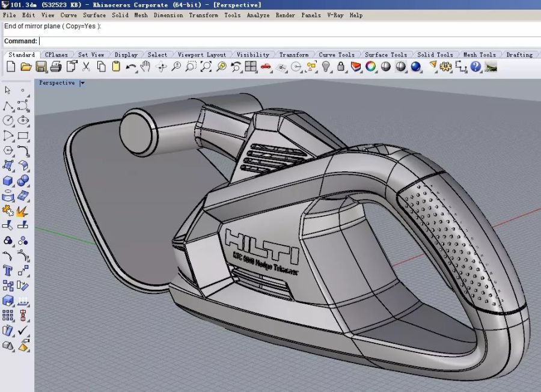Click in the Command input field
This screenshot has height=392, width=541.
coord(240,41)
